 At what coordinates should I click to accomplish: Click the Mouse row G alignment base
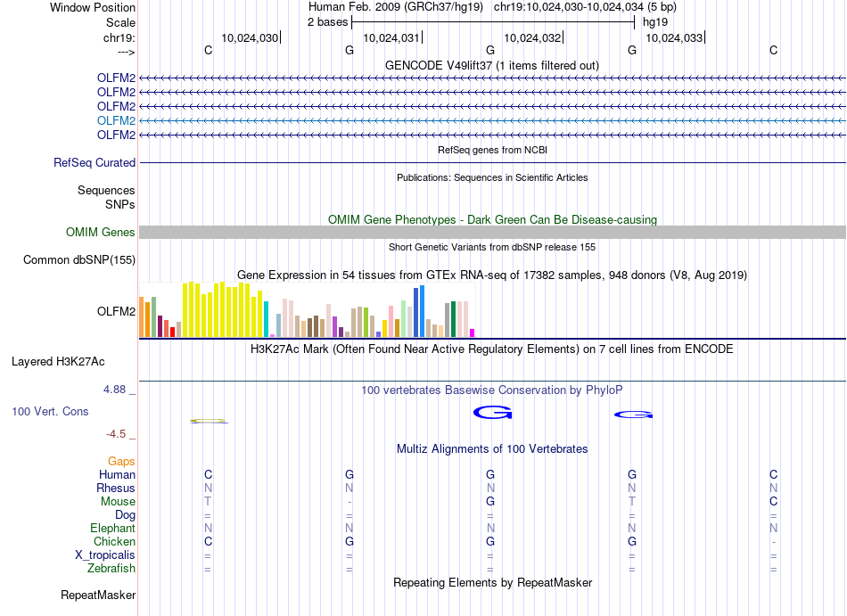pos(490,502)
